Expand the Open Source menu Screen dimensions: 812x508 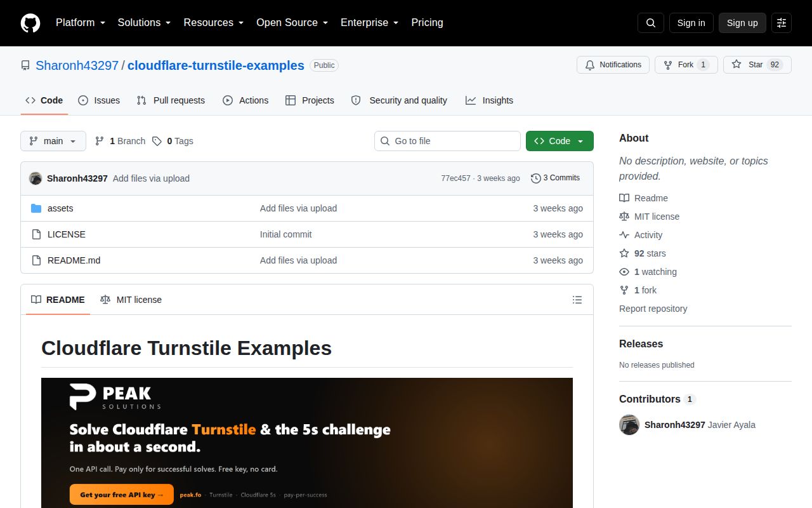point(292,23)
